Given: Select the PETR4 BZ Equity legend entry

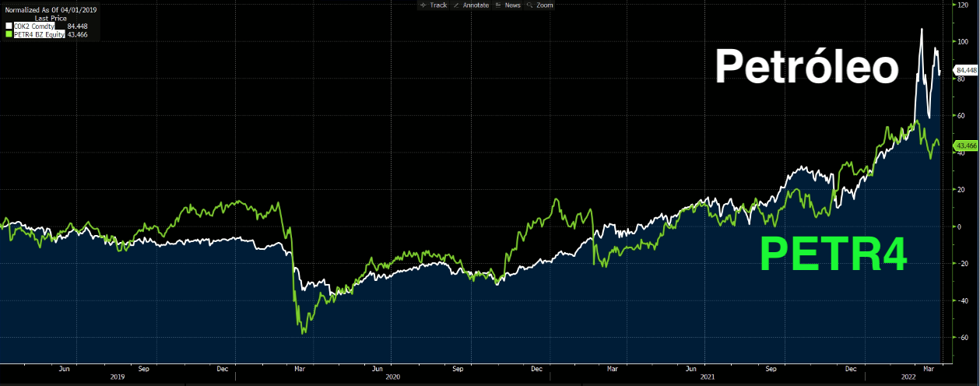Looking at the screenshot, I should (39, 33).
